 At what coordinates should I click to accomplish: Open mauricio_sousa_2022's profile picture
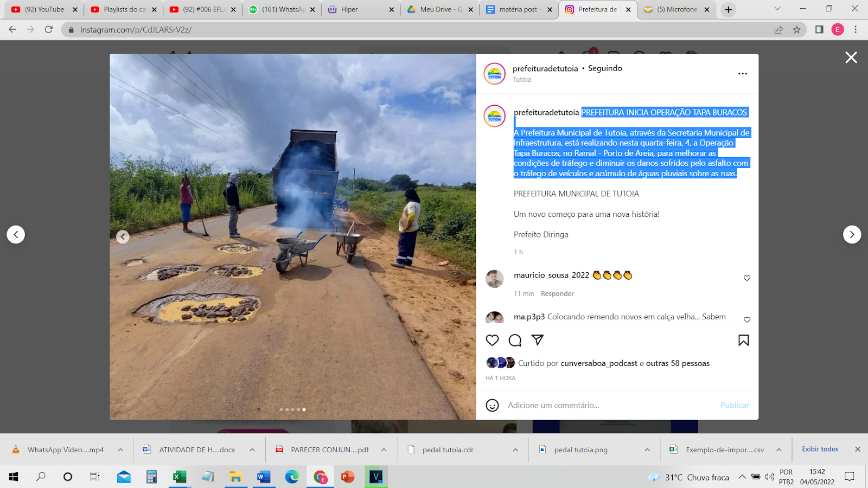[x=494, y=279]
